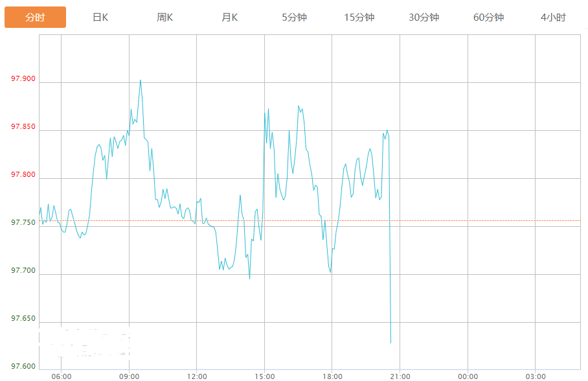Click the 06:00 time axis label

point(61,376)
